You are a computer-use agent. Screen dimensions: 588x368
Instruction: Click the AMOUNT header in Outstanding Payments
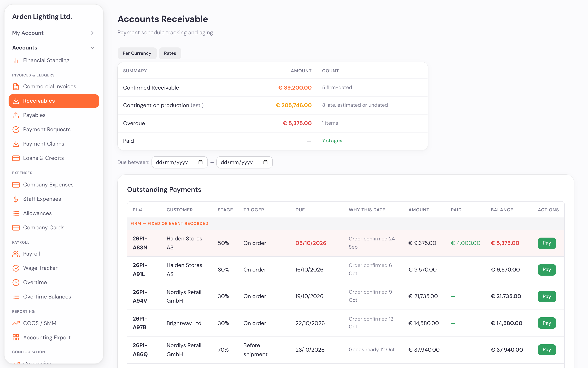click(x=419, y=210)
